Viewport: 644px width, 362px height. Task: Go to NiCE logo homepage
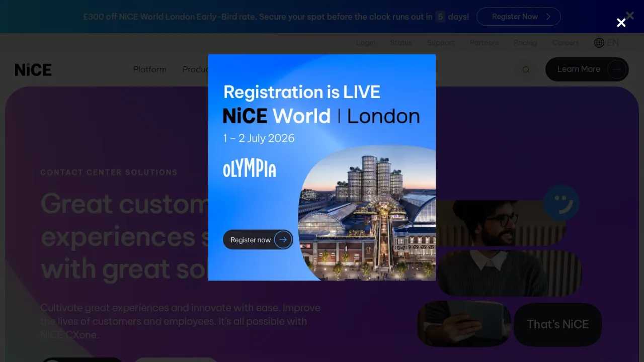tap(33, 70)
